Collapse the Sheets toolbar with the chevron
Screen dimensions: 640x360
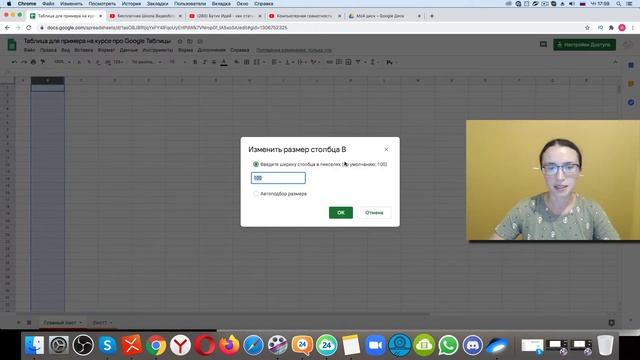pos(615,62)
